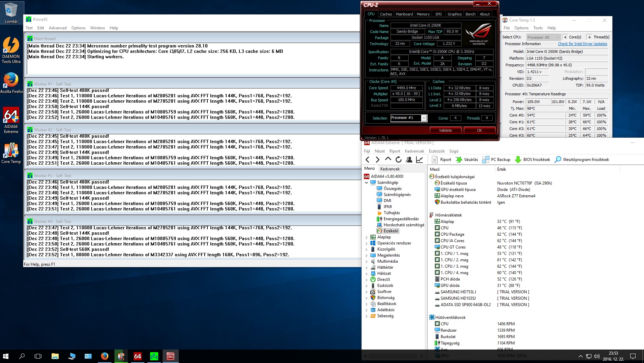Click CPU-Z Validate button
The height and width of the screenshot is (363, 644).
[x=445, y=130]
